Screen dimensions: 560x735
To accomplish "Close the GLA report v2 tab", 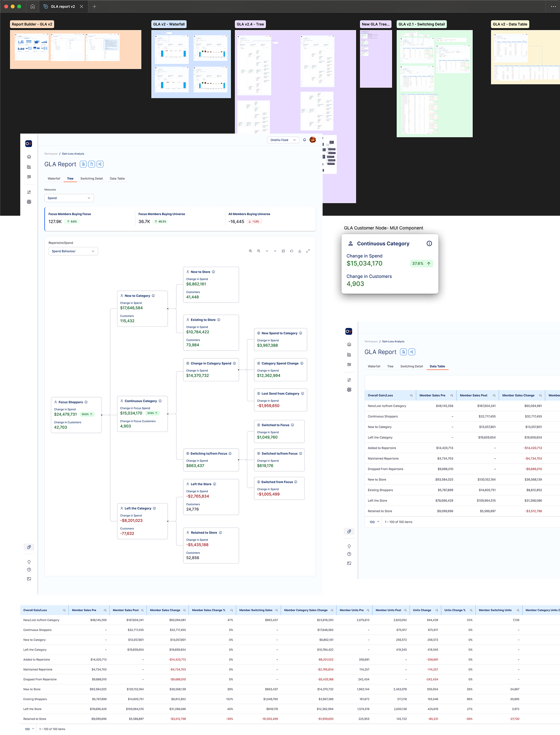I will point(82,6).
